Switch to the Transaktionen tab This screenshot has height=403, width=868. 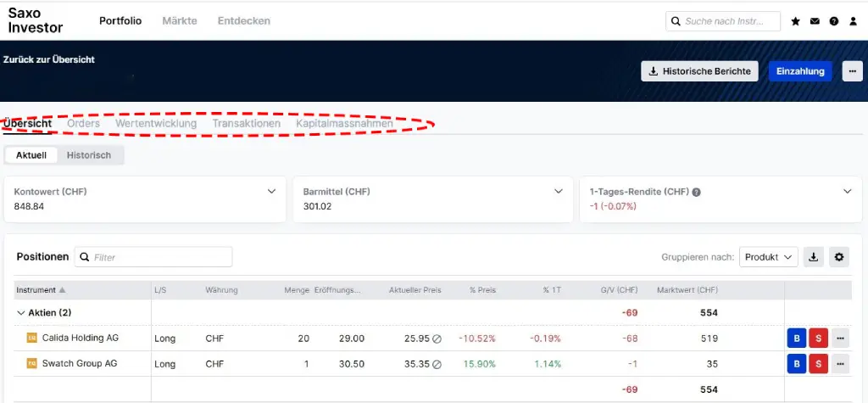247,123
